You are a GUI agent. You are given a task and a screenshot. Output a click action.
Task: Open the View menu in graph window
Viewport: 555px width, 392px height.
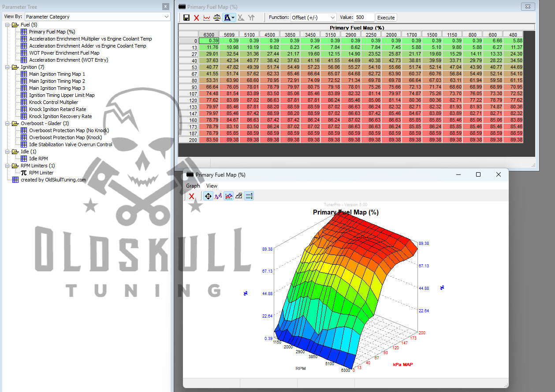[212, 186]
